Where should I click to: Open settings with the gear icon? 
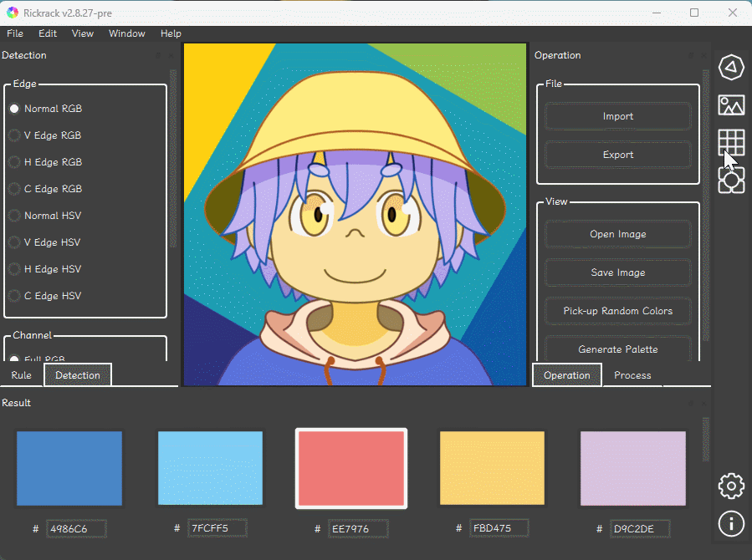(731, 486)
